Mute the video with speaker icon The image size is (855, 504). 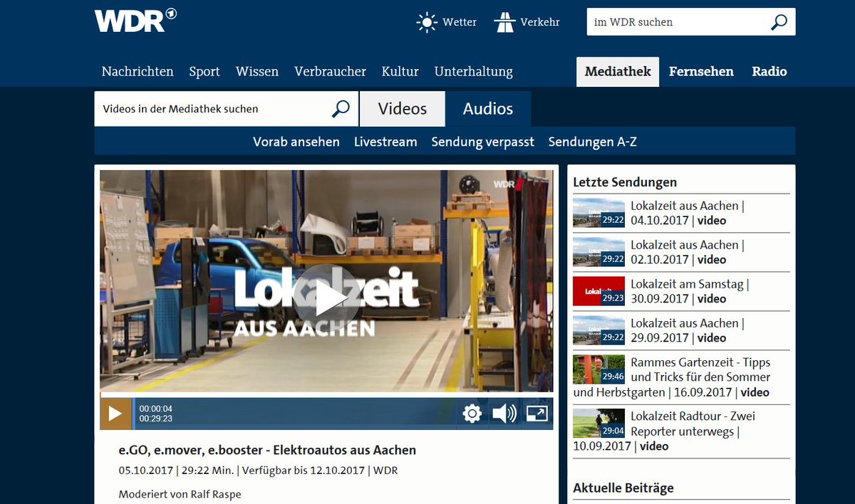pyautogui.click(x=504, y=414)
